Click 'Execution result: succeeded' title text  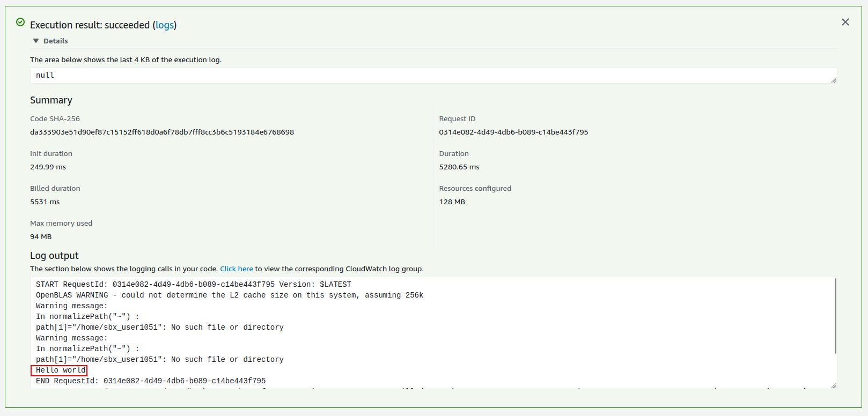click(90, 25)
